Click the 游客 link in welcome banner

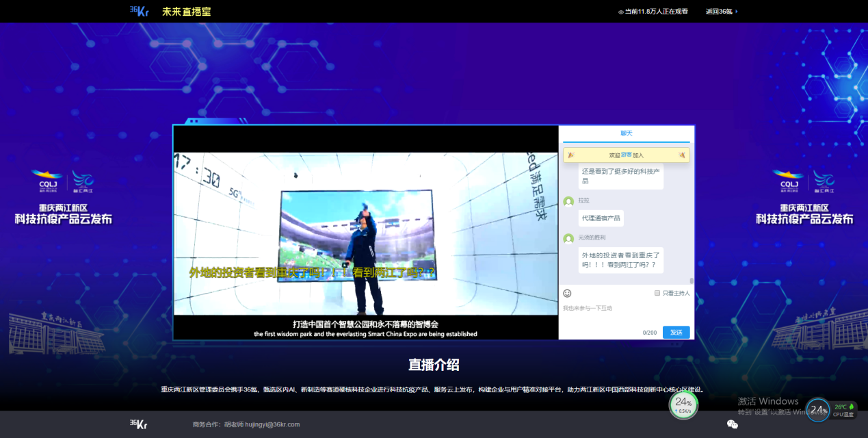[626, 155]
